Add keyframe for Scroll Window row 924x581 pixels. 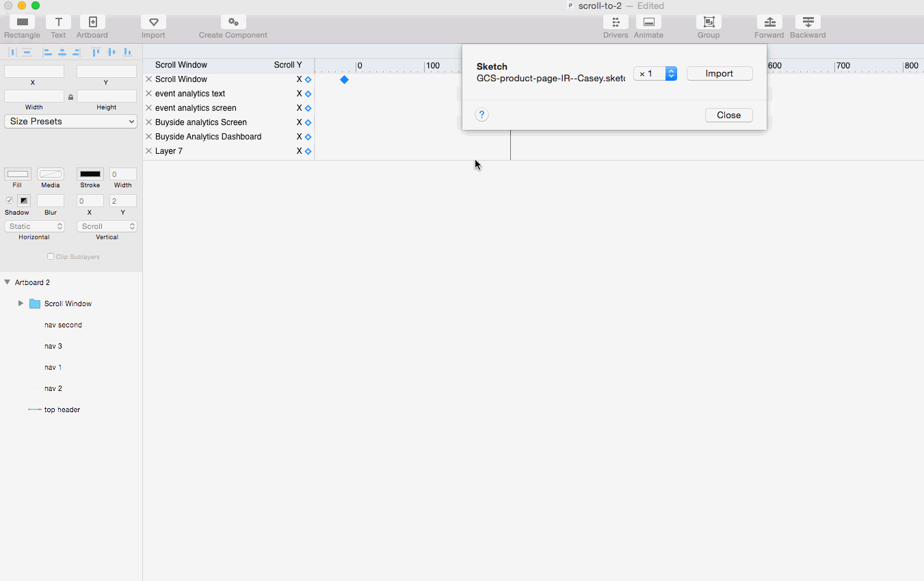(x=308, y=79)
